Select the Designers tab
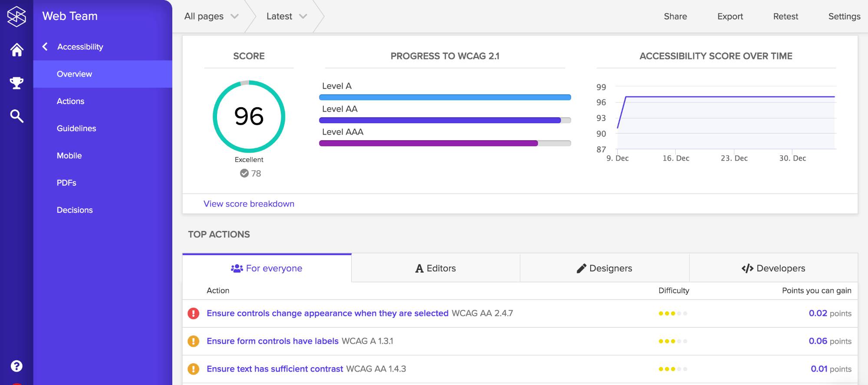Screen dimensions: 868x385 604,268
